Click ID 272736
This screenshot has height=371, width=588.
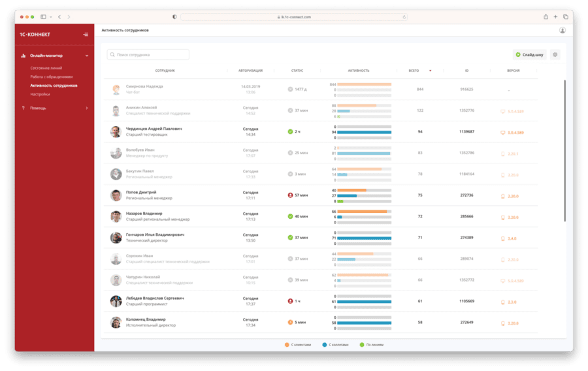467,195
